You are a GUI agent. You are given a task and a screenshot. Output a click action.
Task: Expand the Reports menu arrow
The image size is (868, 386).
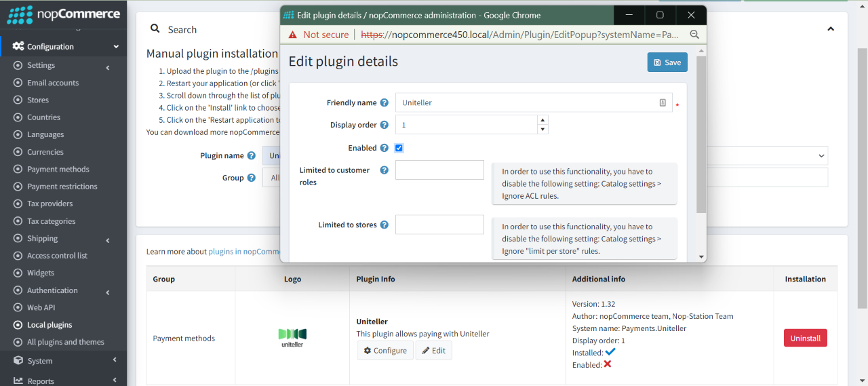tap(115, 381)
